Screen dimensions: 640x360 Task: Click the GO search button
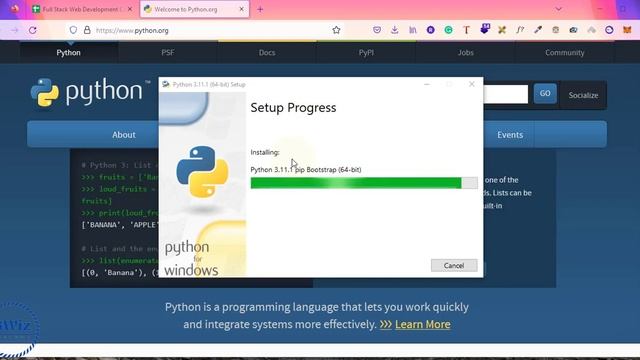[x=545, y=93]
